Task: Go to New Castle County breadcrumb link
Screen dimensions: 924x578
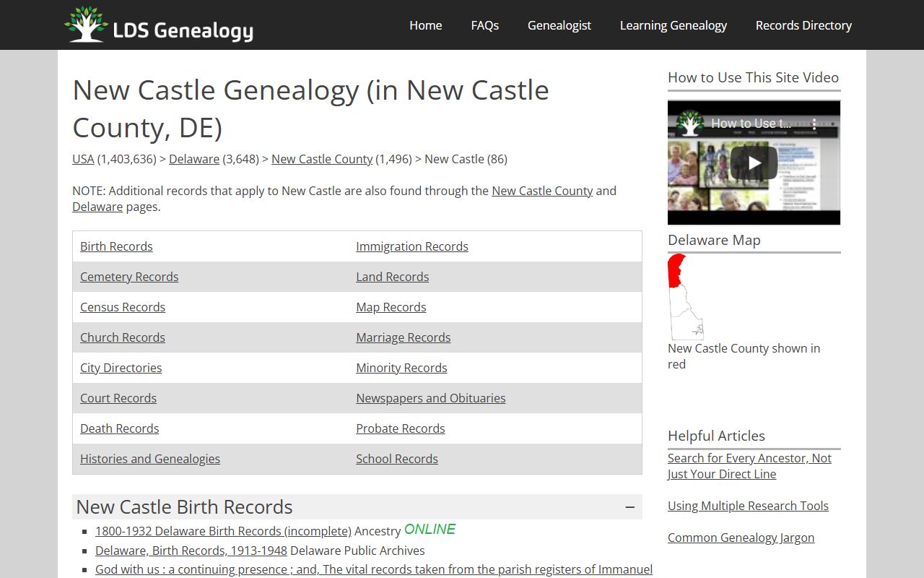Action: 322,159
